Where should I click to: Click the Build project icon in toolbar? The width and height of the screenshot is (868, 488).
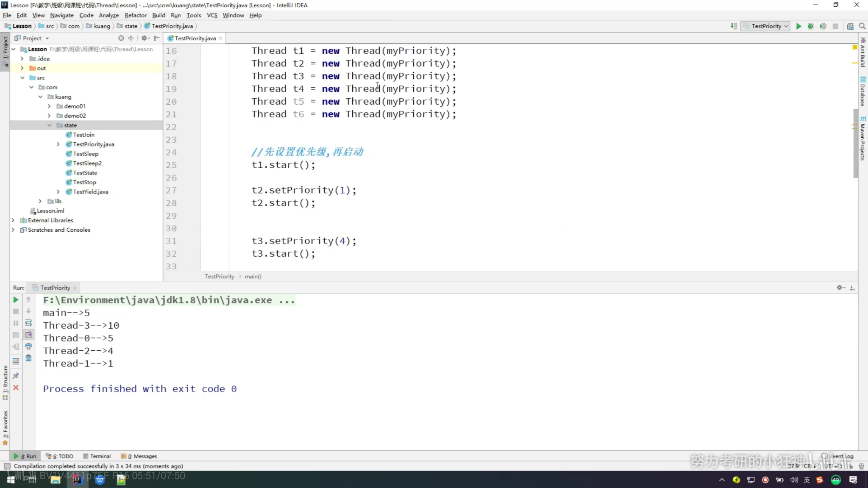[x=734, y=26]
